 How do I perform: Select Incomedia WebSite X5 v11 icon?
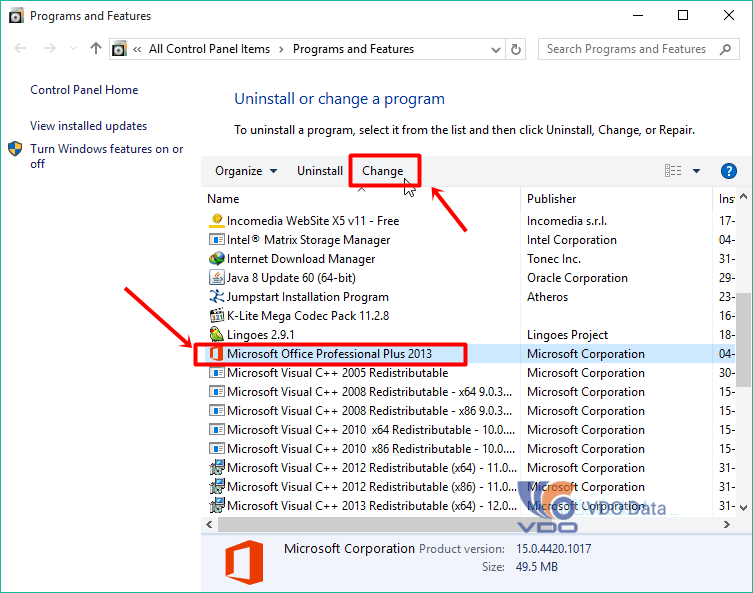click(x=217, y=220)
